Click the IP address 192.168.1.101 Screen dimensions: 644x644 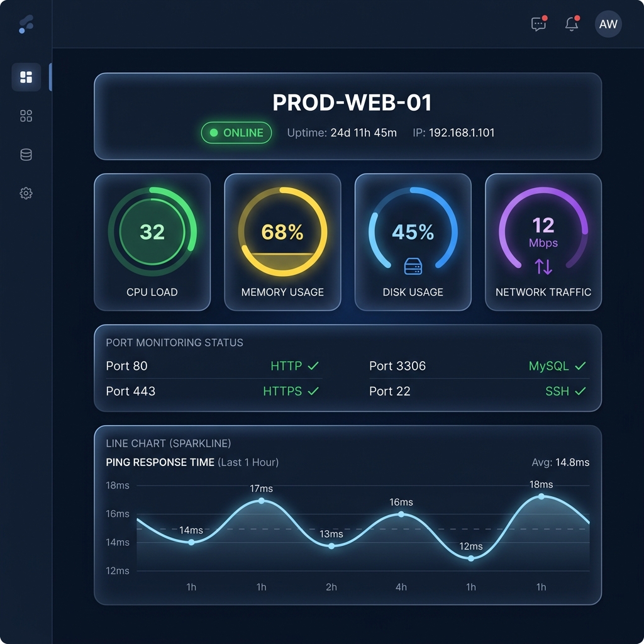461,133
